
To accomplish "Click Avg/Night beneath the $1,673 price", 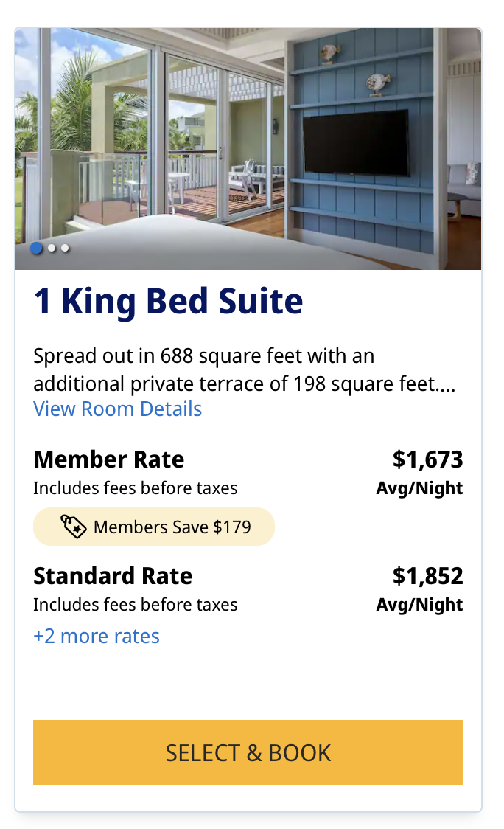I will point(419,488).
